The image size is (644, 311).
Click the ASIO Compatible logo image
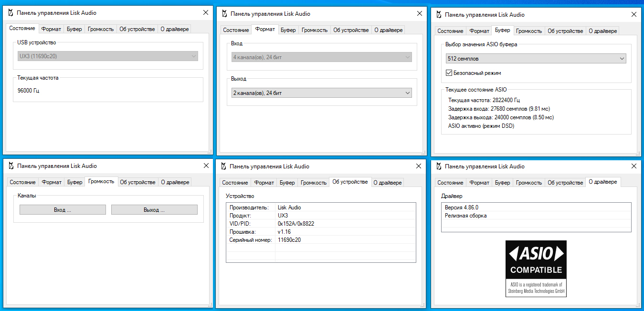pos(536,269)
